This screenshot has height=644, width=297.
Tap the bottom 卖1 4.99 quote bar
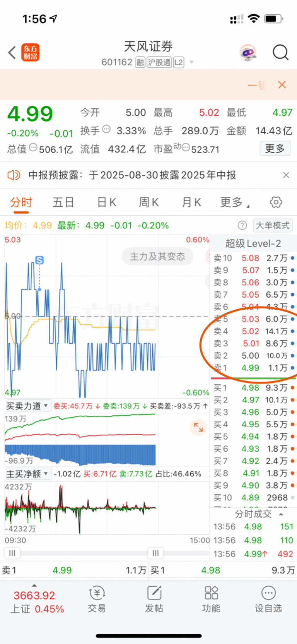[74, 570]
